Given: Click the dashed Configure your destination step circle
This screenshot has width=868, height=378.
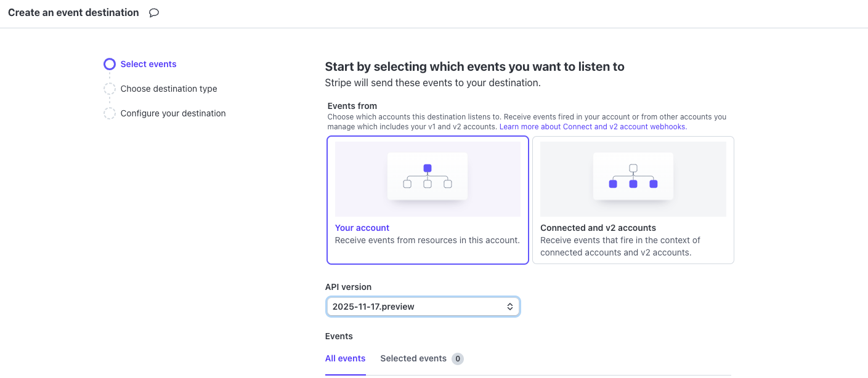Looking at the screenshot, I should coord(109,113).
